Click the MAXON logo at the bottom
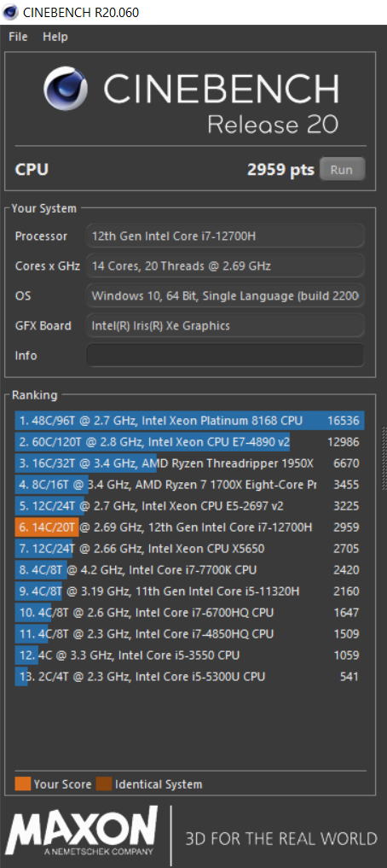Screen dimensions: 387x868 tap(82, 831)
